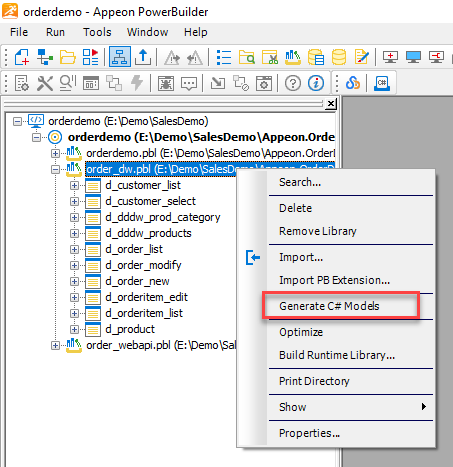Click the Browser folder-search toolbar icon
Viewport: 453px width, 467px height.
pos(247,57)
